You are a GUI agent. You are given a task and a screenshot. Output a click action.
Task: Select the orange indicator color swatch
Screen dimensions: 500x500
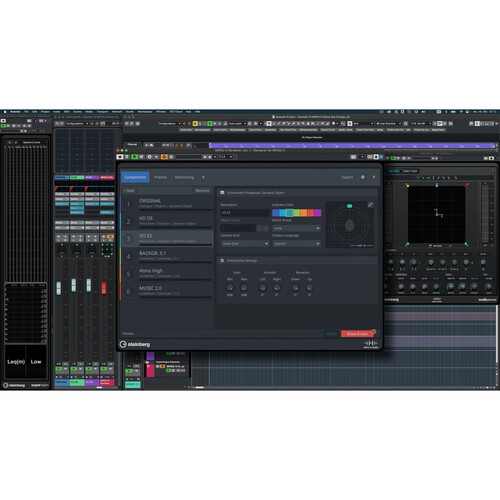pos(303,213)
